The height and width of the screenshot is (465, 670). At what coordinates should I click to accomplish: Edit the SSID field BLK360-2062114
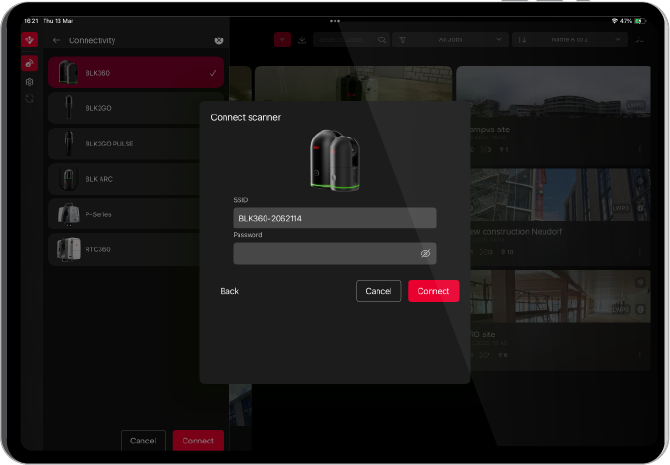334,218
